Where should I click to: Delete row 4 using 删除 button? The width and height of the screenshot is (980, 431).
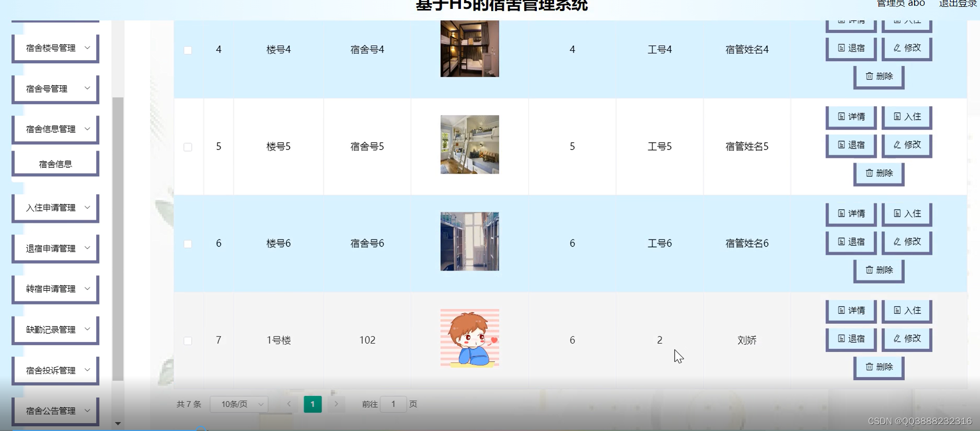[x=879, y=76]
